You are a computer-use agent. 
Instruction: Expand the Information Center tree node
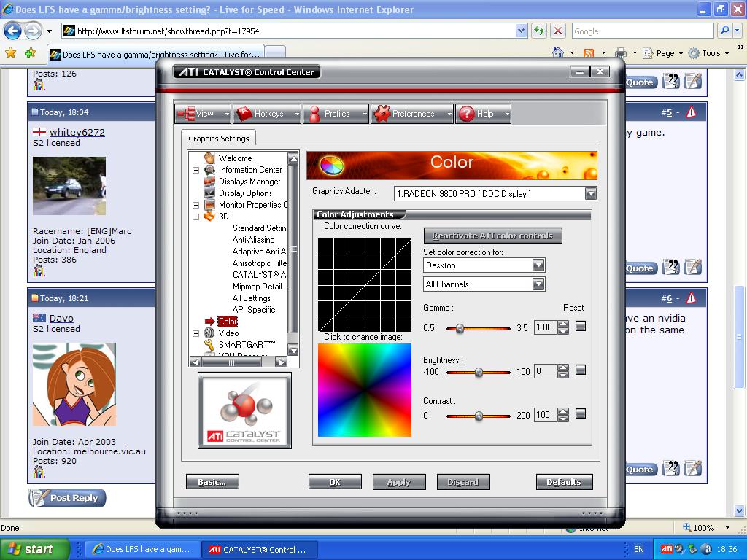[x=196, y=170]
